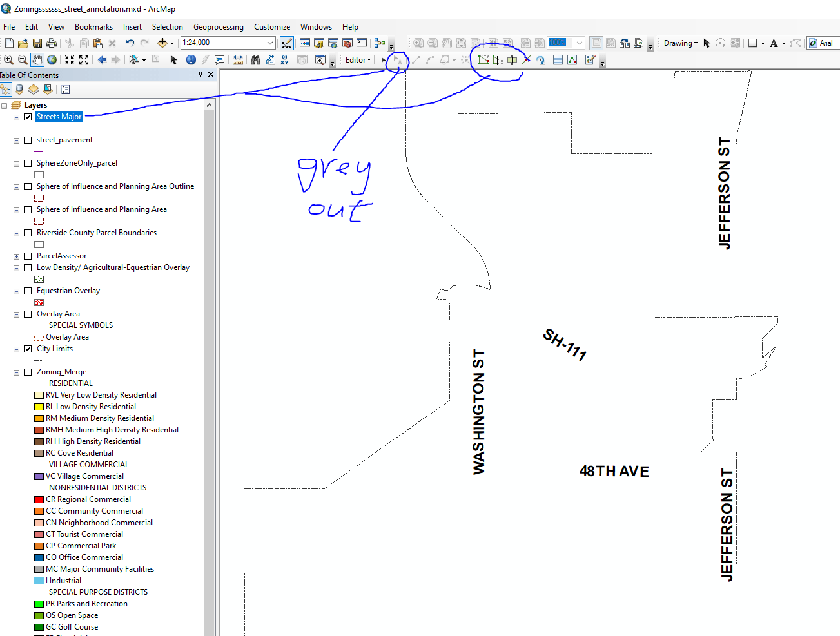This screenshot has width=840, height=636.
Task: Select the Identify tool
Action: tap(190, 59)
